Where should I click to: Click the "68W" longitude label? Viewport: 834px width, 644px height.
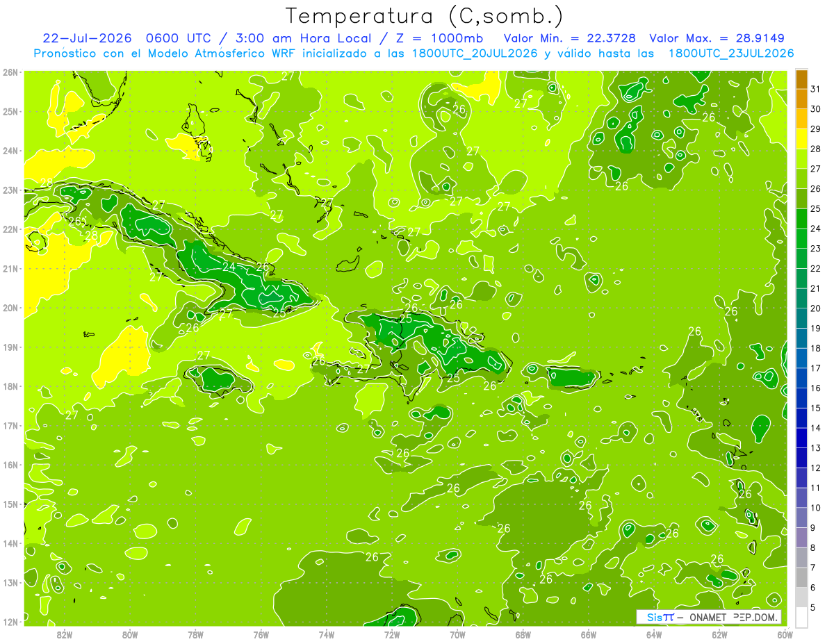(523, 634)
